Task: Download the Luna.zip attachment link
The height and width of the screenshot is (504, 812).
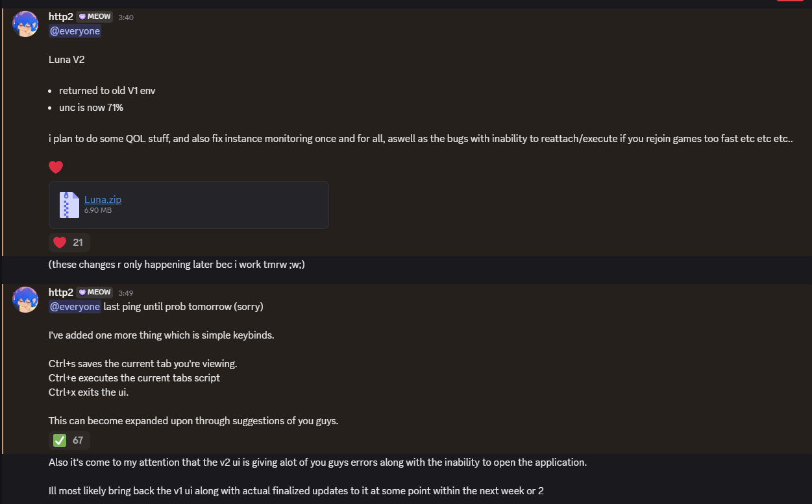Action: [x=103, y=200]
